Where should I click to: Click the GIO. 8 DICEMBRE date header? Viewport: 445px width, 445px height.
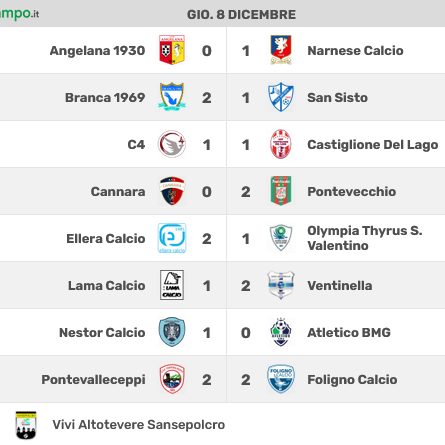point(241,15)
